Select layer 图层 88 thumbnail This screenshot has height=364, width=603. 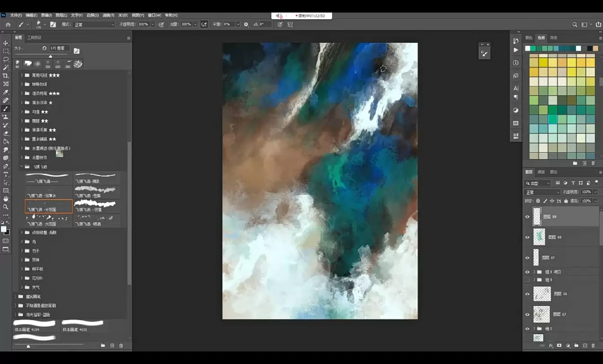pyautogui.click(x=539, y=237)
